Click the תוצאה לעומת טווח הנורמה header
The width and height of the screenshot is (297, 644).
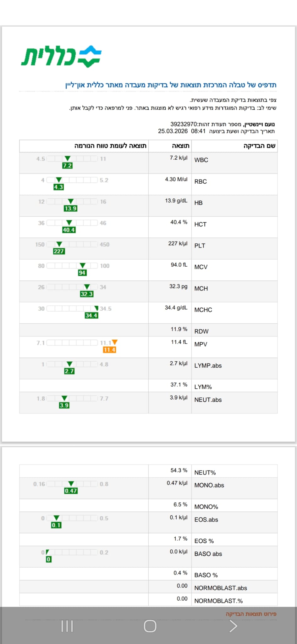point(110,146)
